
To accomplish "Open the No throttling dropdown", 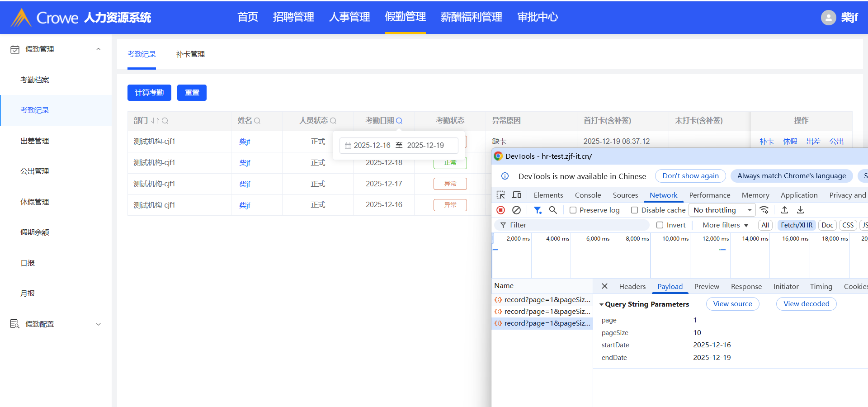I will pyautogui.click(x=722, y=210).
